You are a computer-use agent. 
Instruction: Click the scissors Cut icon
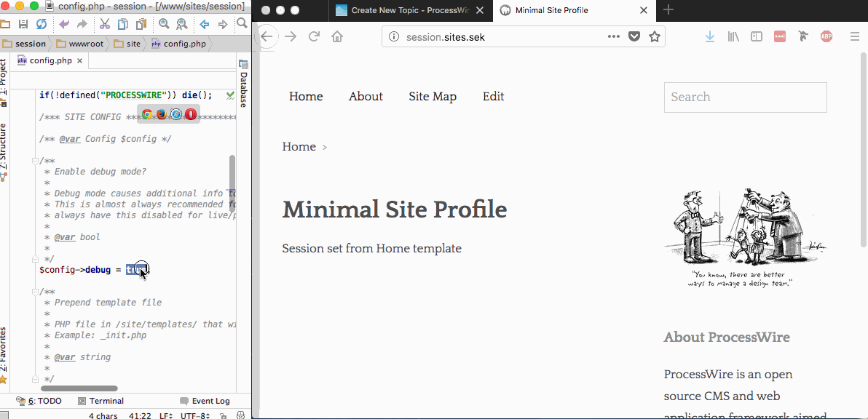[104, 24]
